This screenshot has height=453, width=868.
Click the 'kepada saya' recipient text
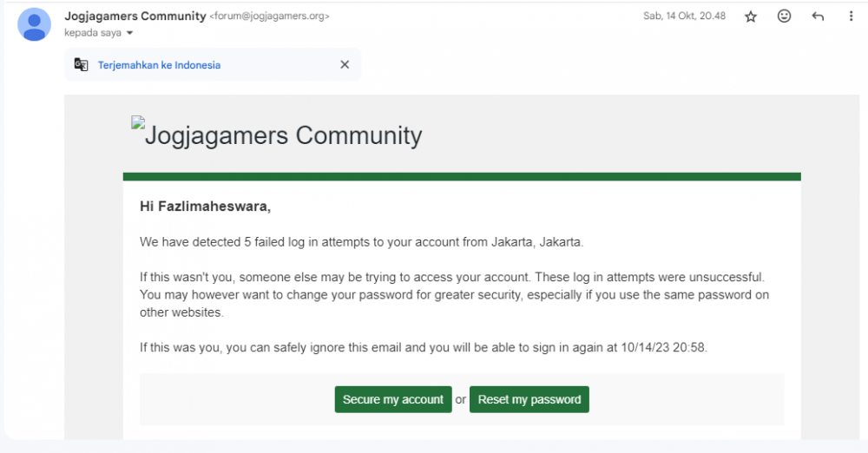tap(93, 33)
